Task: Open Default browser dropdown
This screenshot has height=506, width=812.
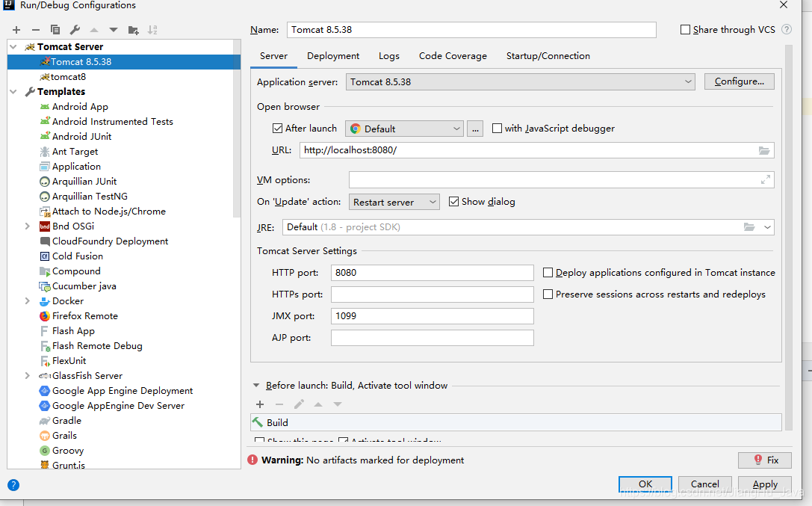Action: [404, 129]
